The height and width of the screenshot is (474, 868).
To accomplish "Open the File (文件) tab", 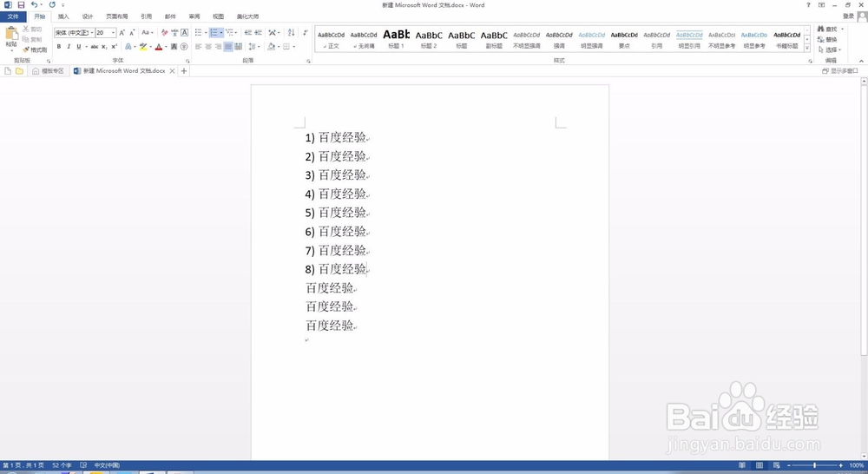I will (x=13, y=16).
